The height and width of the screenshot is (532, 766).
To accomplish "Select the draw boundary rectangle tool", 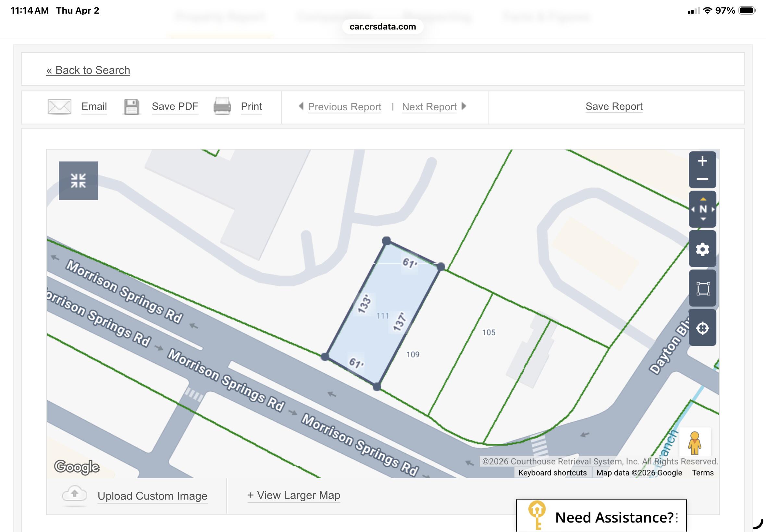I will pos(702,288).
